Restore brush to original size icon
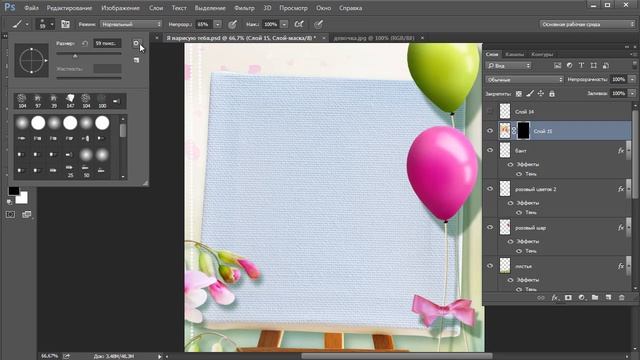 tap(84, 43)
